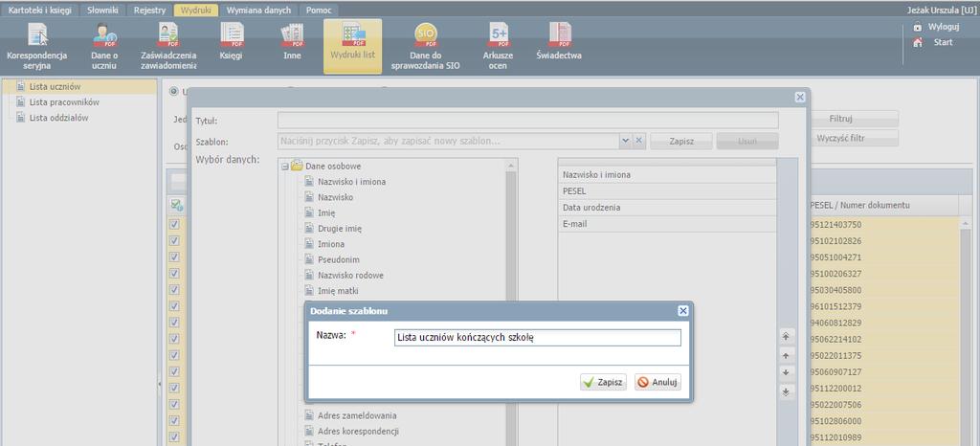Click the Wyczyść filtr button

point(840,138)
